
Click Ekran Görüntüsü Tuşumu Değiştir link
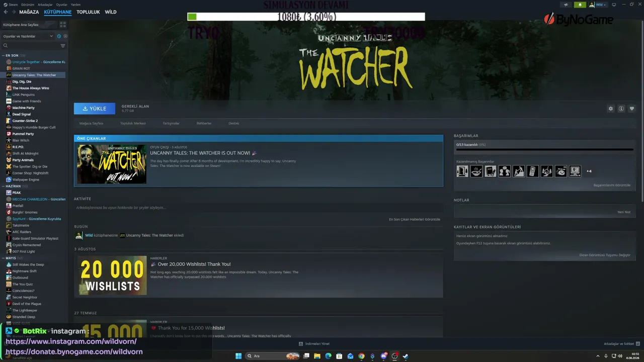[605, 255]
